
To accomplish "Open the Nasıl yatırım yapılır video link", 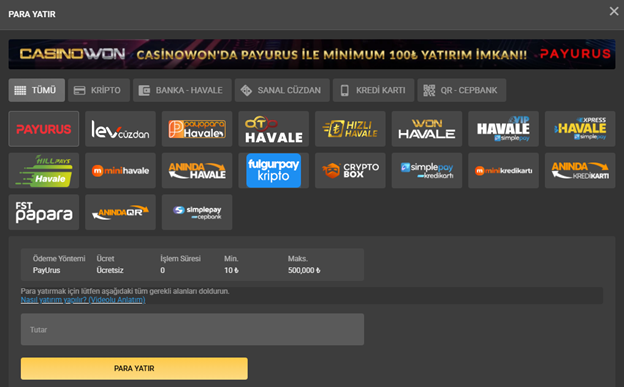I will coord(83,300).
